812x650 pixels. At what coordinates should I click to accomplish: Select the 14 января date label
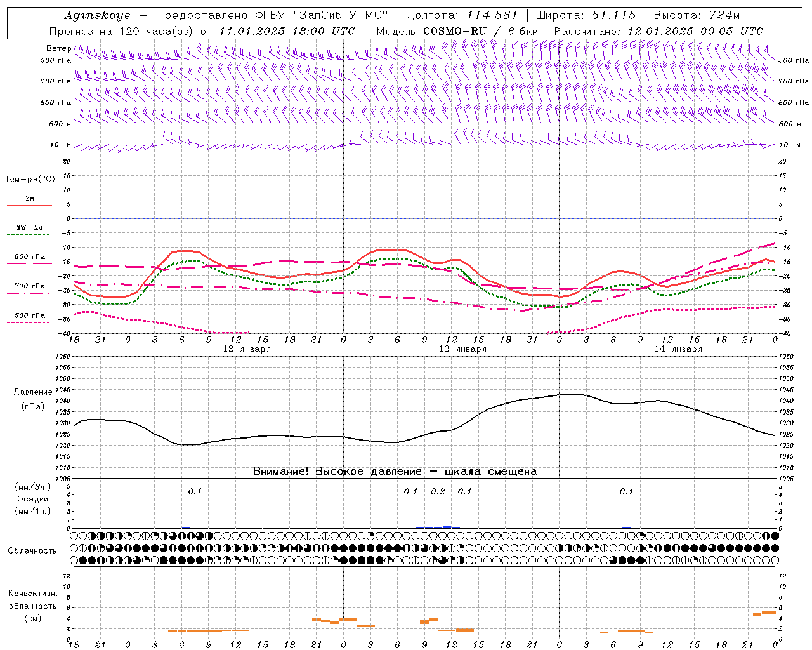[678, 349]
